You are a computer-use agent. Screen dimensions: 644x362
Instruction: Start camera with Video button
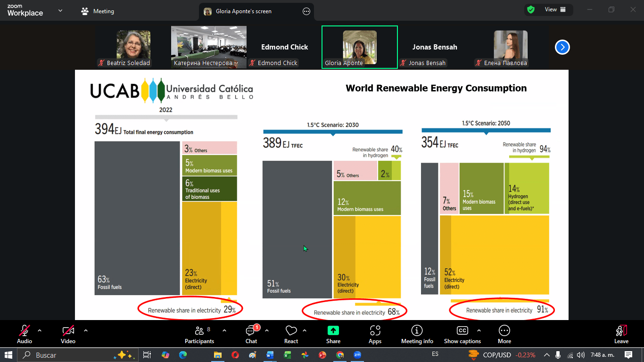(68, 334)
